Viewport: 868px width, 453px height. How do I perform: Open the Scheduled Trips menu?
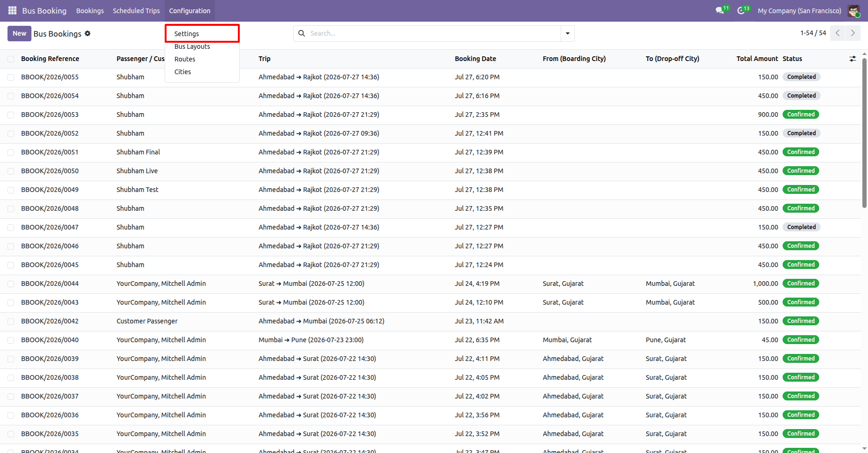pos(136,10)
